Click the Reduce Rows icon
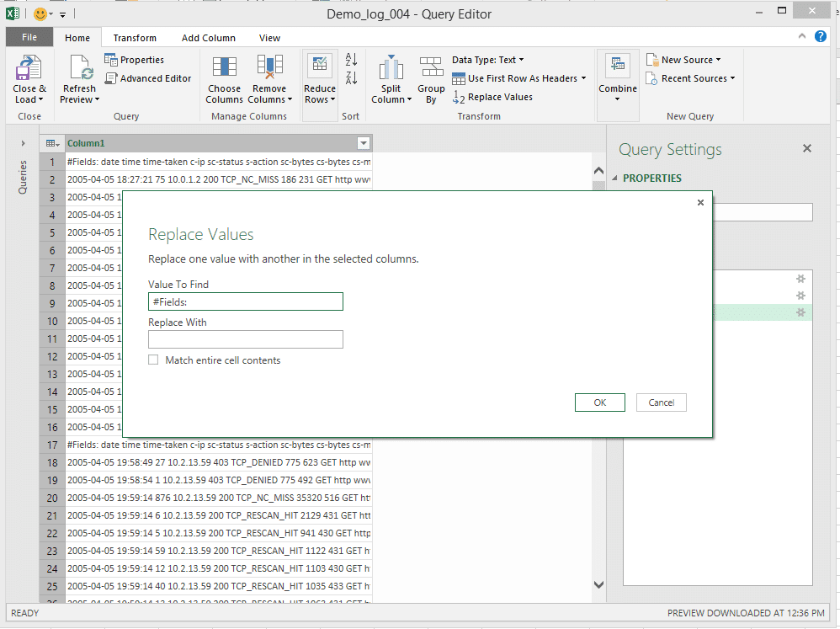This screenshot has height=629, width=840. (x=320, y=66)
